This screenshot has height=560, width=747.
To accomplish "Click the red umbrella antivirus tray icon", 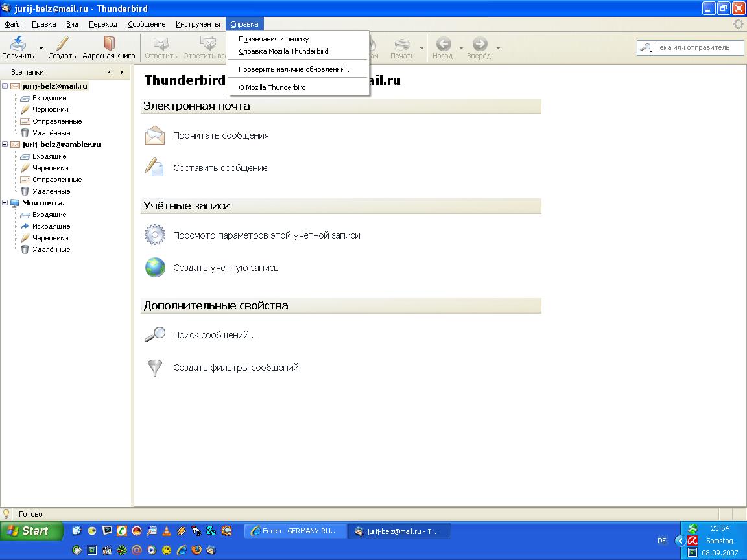I will click(x=693, y=541).
